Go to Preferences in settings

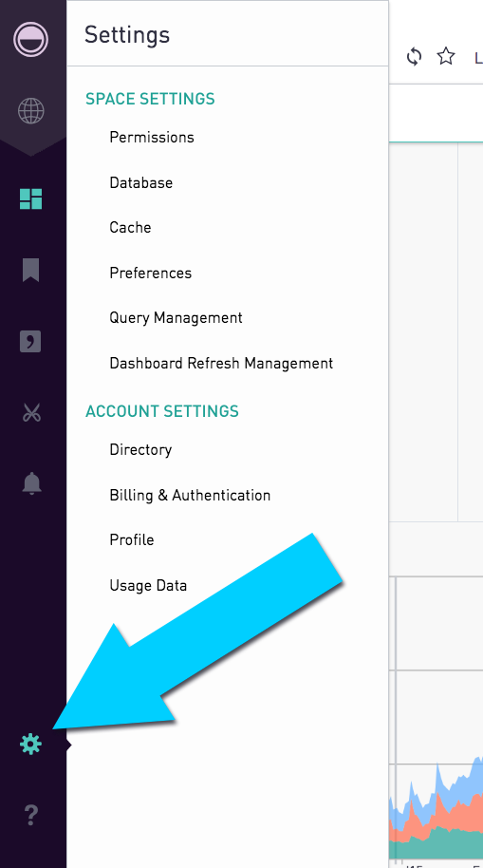point(151,273)
